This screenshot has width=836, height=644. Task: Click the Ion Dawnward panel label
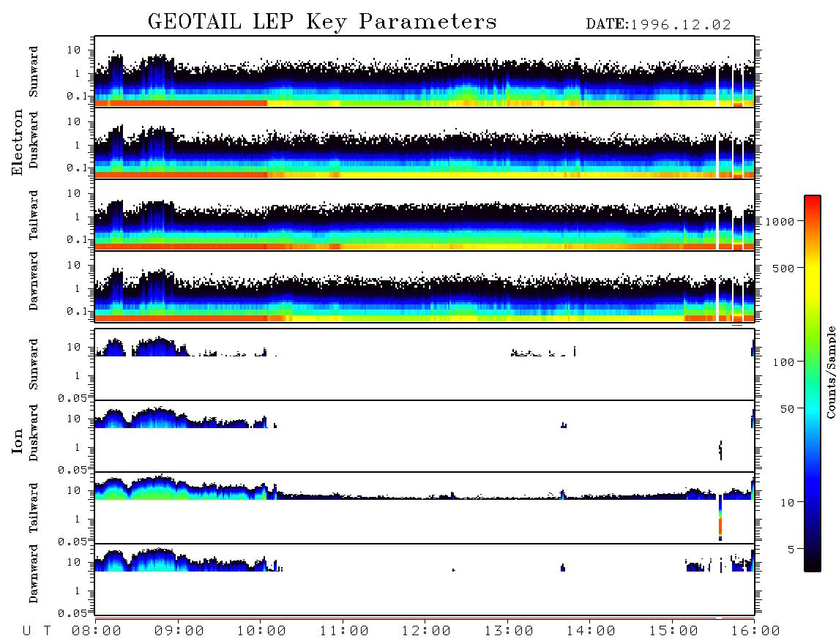point(34,574)
